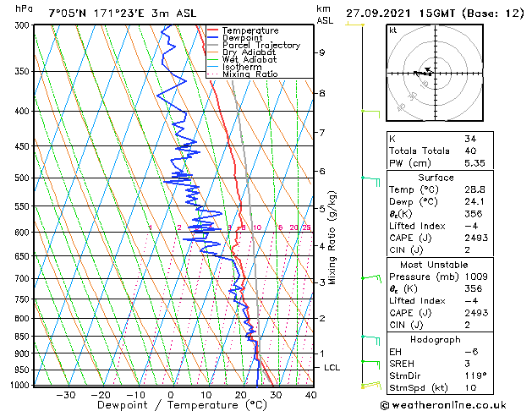Image resolution: width=532 pixels, height=411 pixels.
Task: Click the 'SREH' row label
Action: click(402, 364)
